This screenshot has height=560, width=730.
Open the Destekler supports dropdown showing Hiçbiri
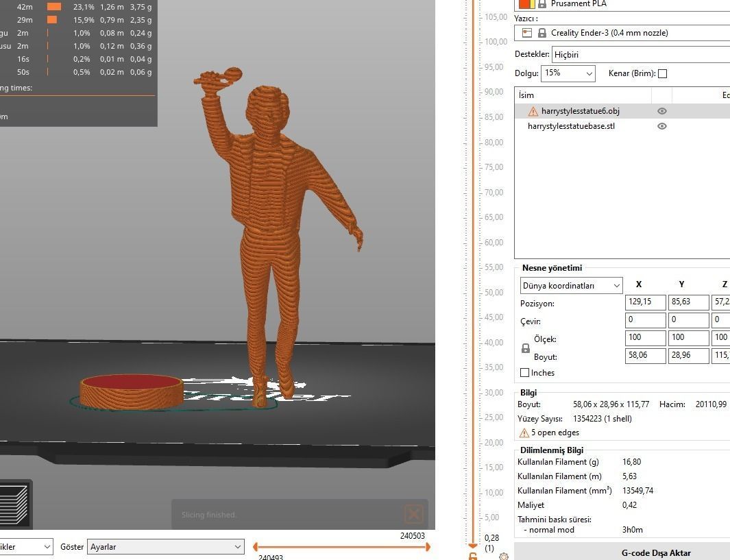(x=641, y=54)
